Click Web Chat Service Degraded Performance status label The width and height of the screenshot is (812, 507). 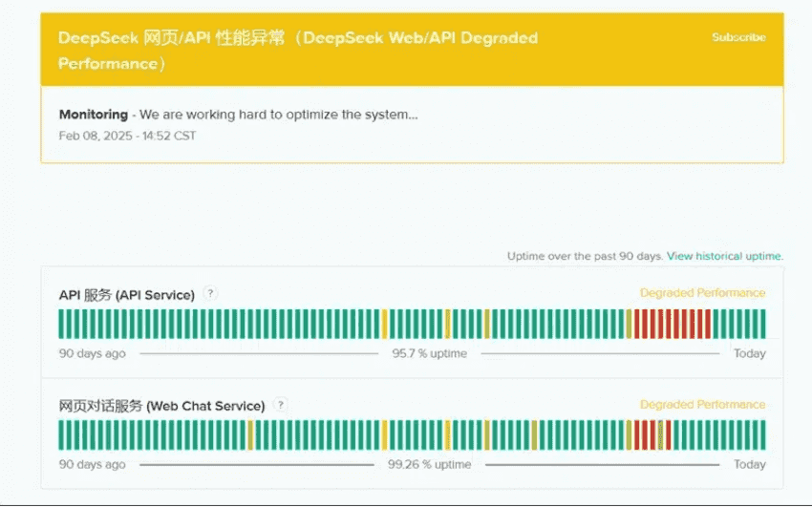[x=703, y=404]
